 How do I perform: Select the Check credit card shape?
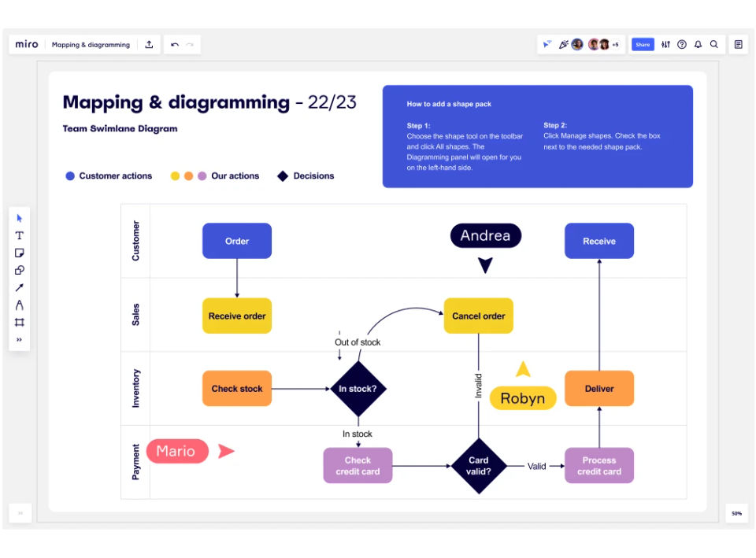(x=358, y=465)
